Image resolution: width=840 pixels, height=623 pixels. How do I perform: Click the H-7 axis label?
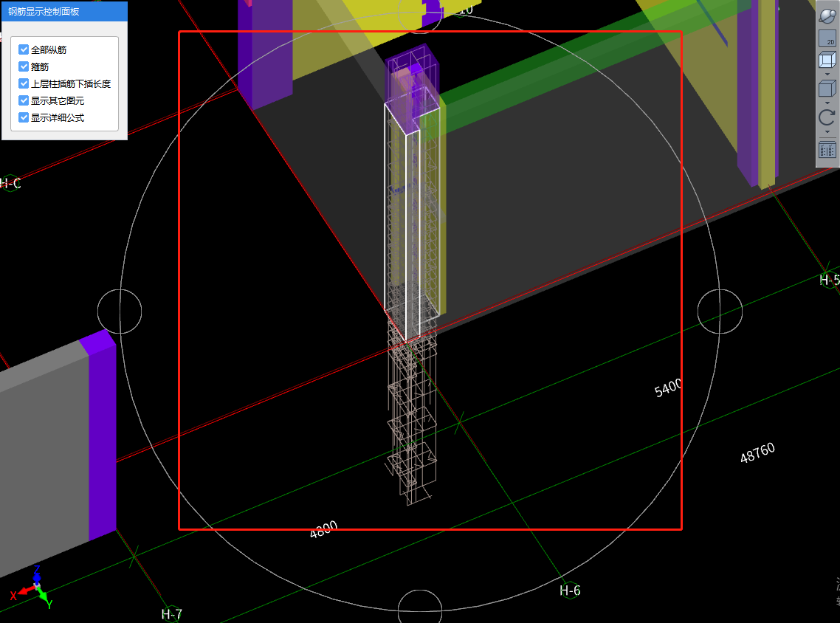pos(171,614)
